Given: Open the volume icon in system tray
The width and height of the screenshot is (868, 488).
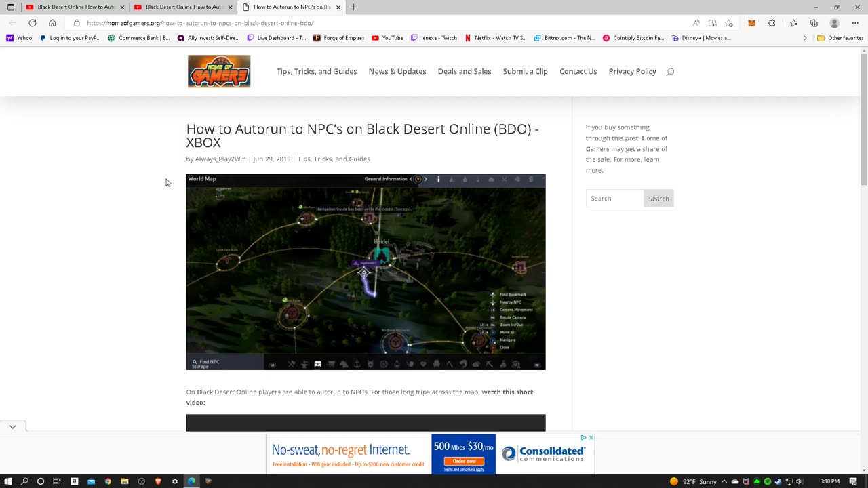Looking at the screenshot, I should [800, 481].
